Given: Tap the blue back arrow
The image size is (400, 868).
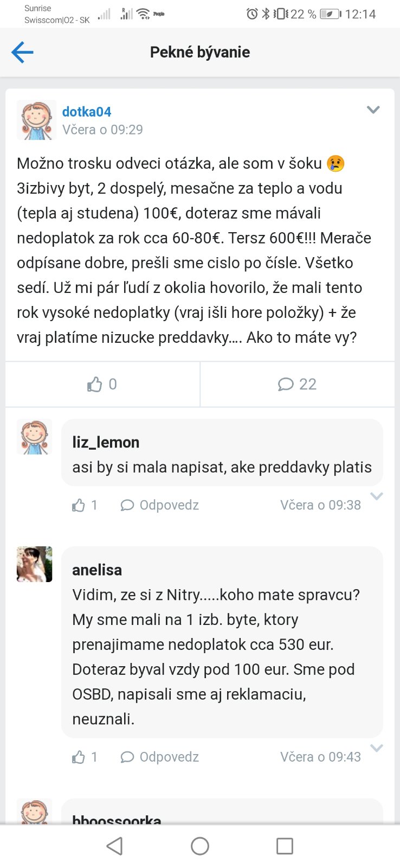Looking at the screenshot, I should coord(22,53).
